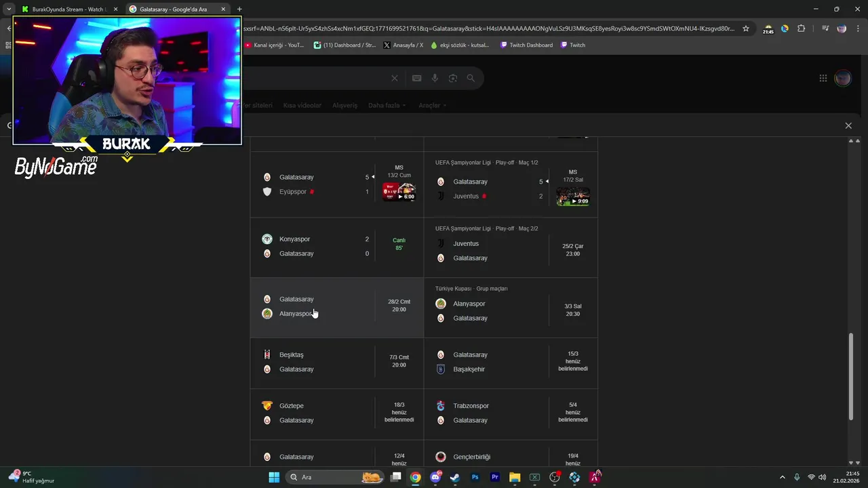Image resolution: width=868 pixels, height=488 pixels.
Task: Open Galatasaray vs Başakşehir 15/3 match
Action: click(511, 363)
